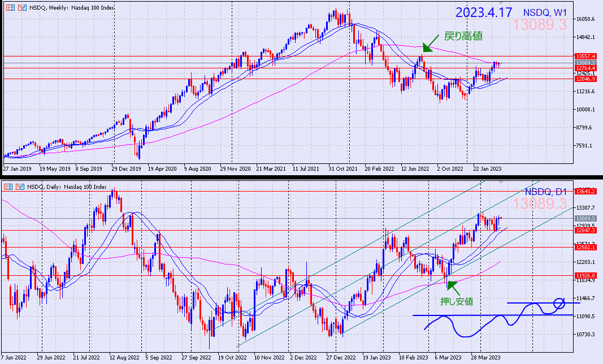The width and height of the screenshot is (603, 364).
Task: Click the '9 Aug 2020' time scale label
Action: click(x=197, y=168)
